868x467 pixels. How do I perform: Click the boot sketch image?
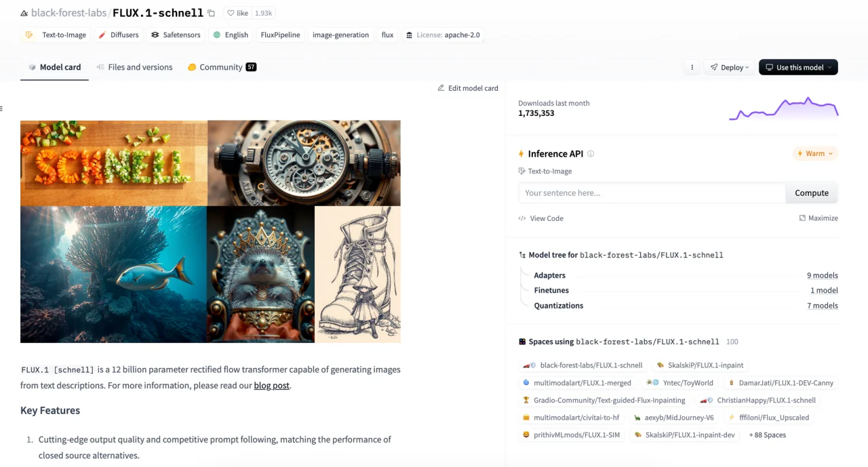[x=357, y=275]
